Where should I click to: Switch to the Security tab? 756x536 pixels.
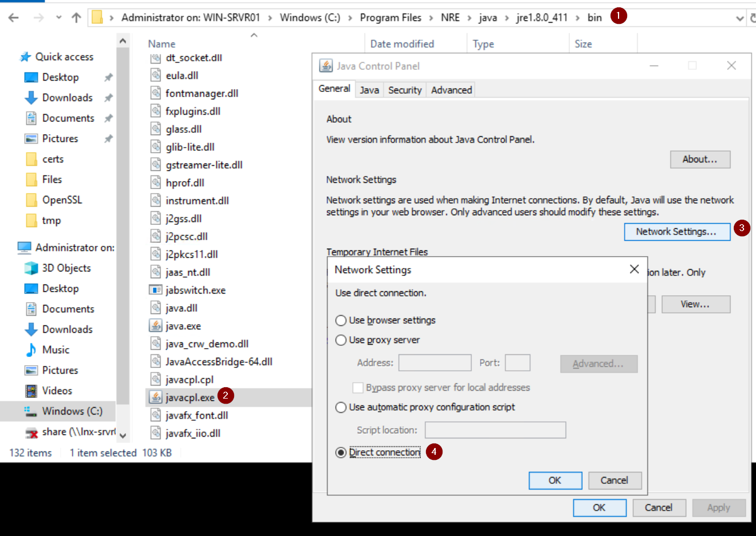tap(405, 90)
